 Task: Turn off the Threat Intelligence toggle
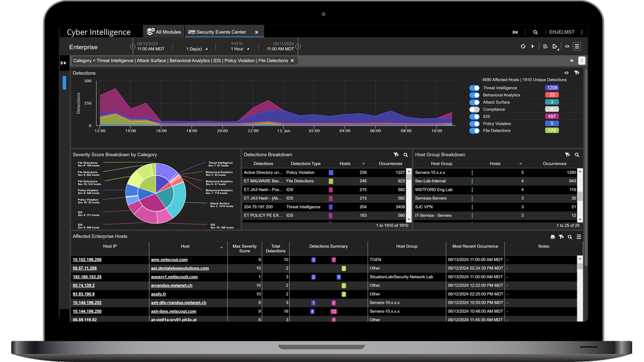(474, 88)
